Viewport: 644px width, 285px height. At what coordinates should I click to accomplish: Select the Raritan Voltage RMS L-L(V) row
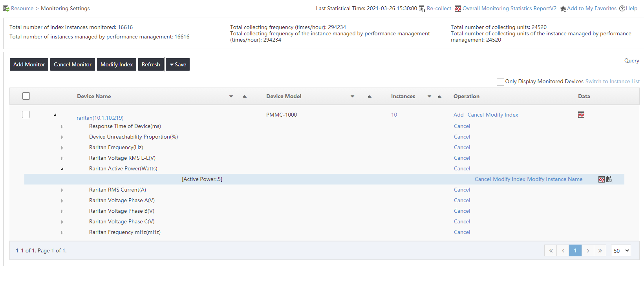(122, 158)
